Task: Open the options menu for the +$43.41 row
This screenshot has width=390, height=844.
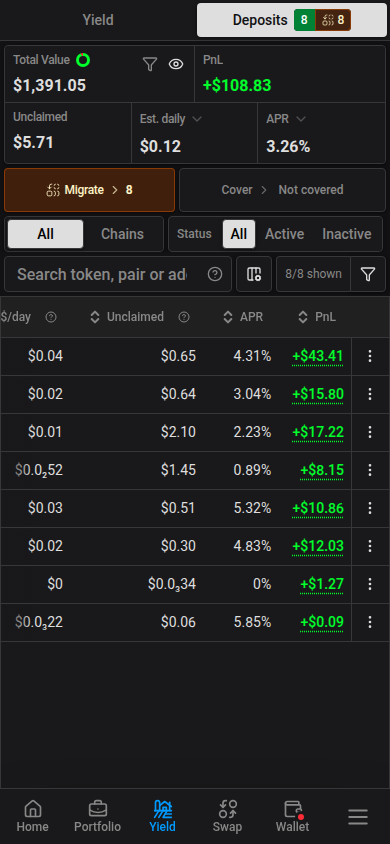Action: click(370, 356)
